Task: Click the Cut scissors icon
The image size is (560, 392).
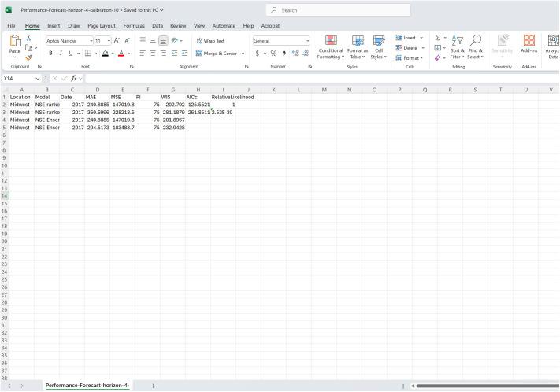Action: 29,38
